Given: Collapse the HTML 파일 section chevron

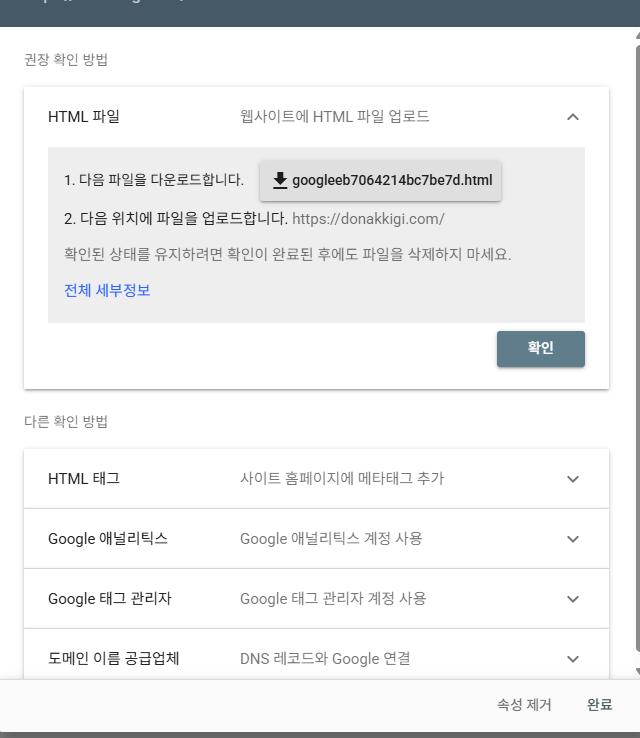Looking at the screenshot, I should (x=573, y=117).
